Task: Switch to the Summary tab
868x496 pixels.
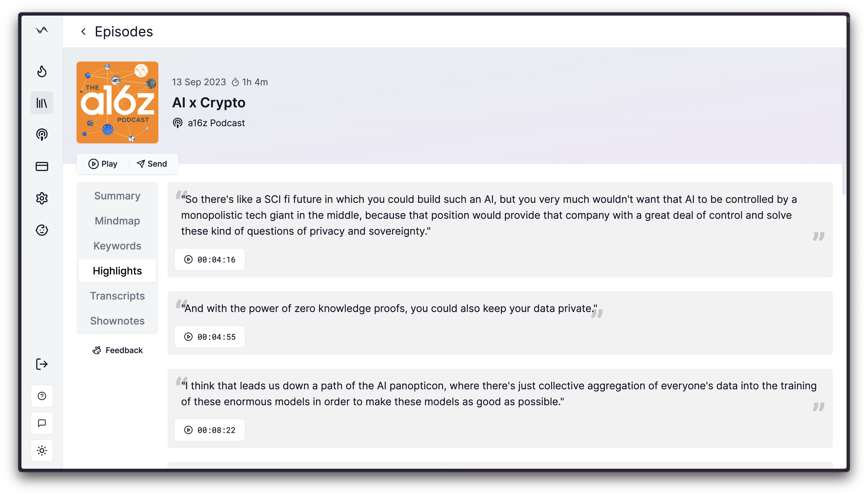Action: (x=117, y=196)
